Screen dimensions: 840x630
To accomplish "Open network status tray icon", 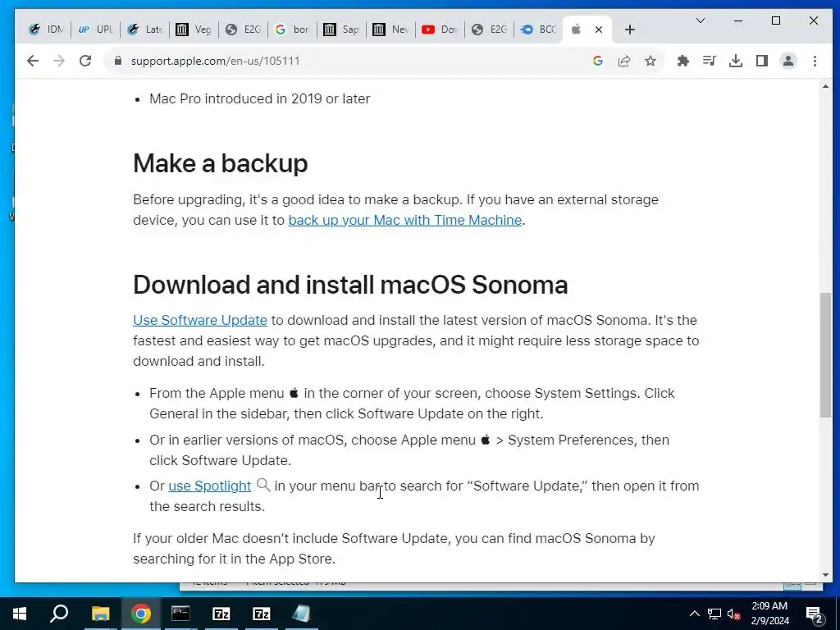I will coord(714,614).
